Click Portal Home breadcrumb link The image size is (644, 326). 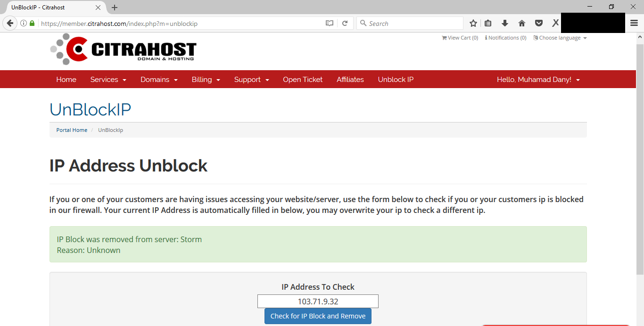coord(72,130)
